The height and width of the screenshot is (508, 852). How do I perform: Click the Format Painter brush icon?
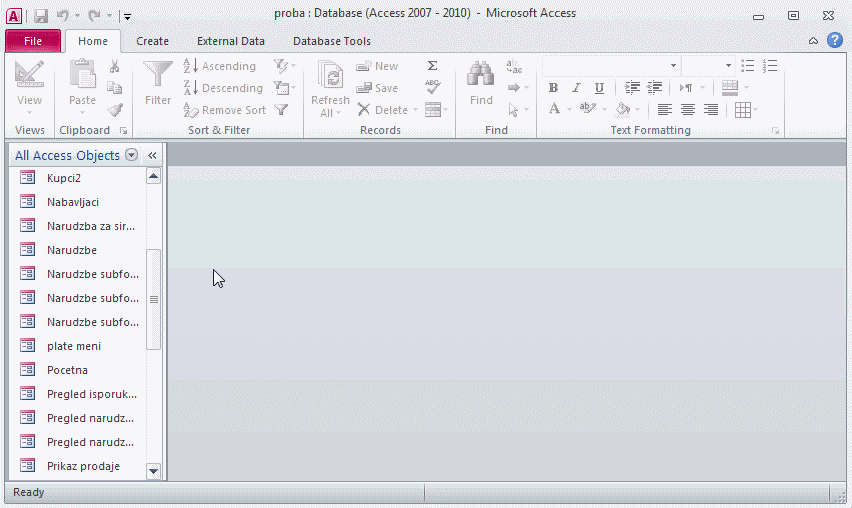click(x=115, y=110)
